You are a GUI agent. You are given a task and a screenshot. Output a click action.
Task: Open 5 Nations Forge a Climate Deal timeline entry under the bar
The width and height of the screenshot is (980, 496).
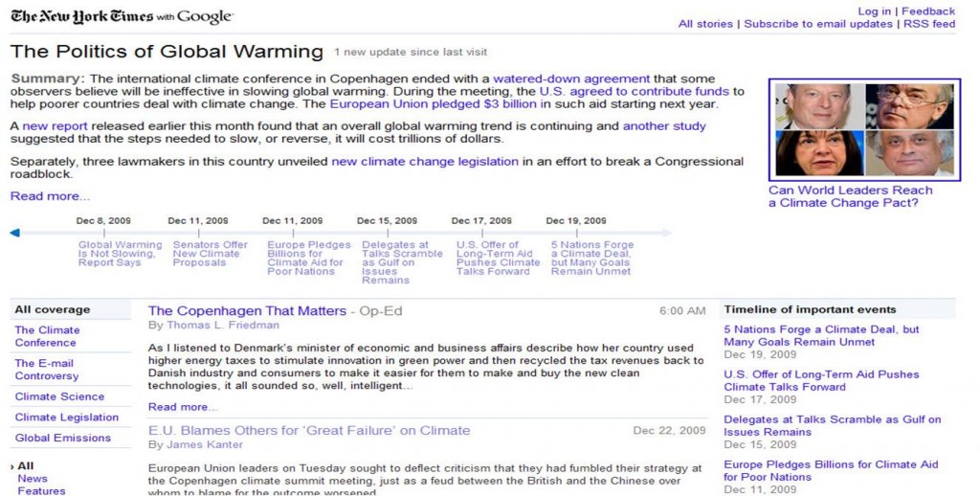(x=592, y=259)
